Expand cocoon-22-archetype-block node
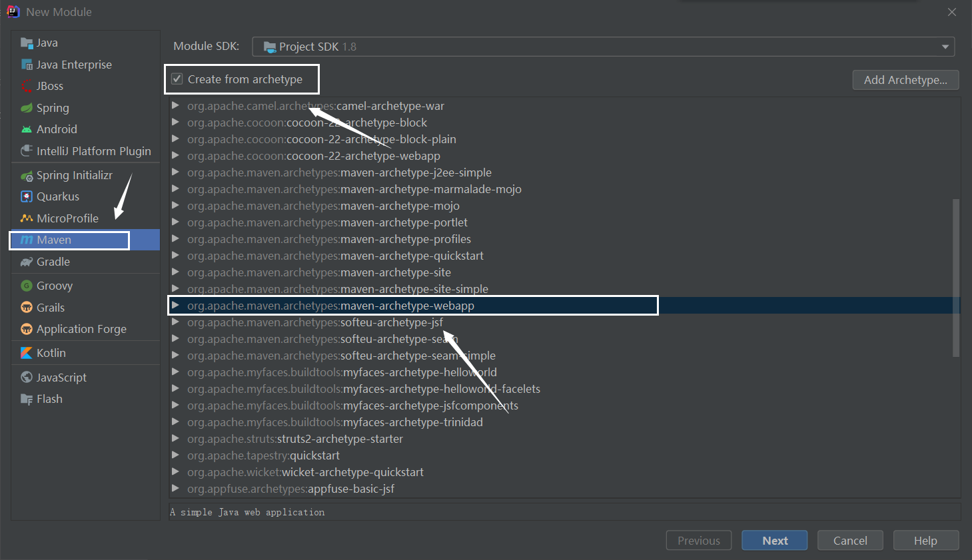The height and width of the screenshot is (560, 972). coord(175,123)
